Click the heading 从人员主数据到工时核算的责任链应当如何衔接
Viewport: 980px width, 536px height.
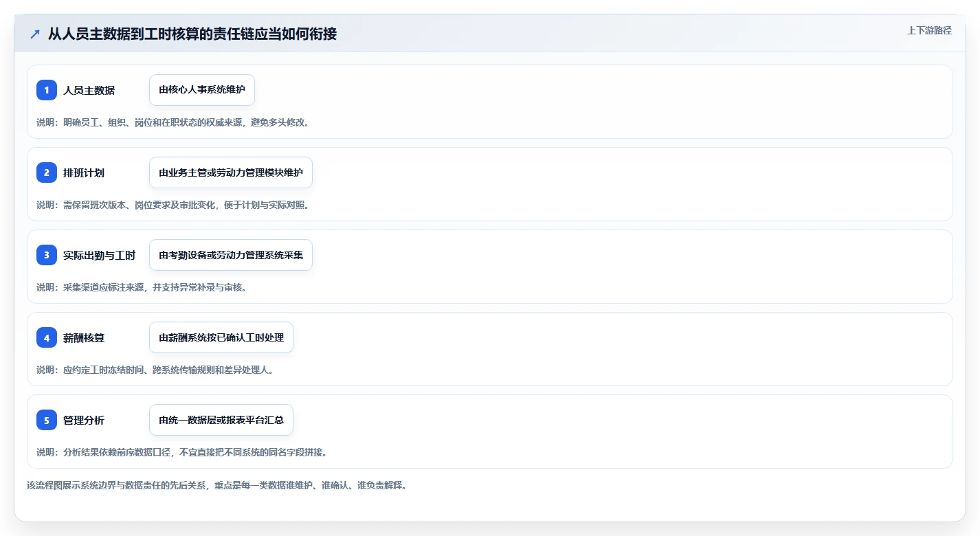click(x=192, y=34)
